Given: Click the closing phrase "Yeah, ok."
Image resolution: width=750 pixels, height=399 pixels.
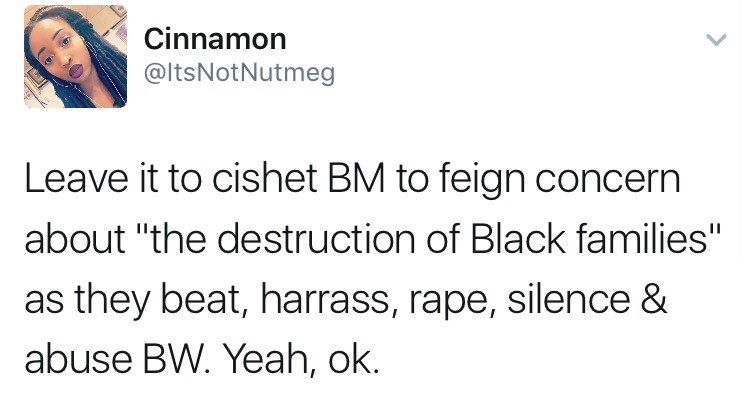Looking at the screenshot, I should (x=300, y=362).
